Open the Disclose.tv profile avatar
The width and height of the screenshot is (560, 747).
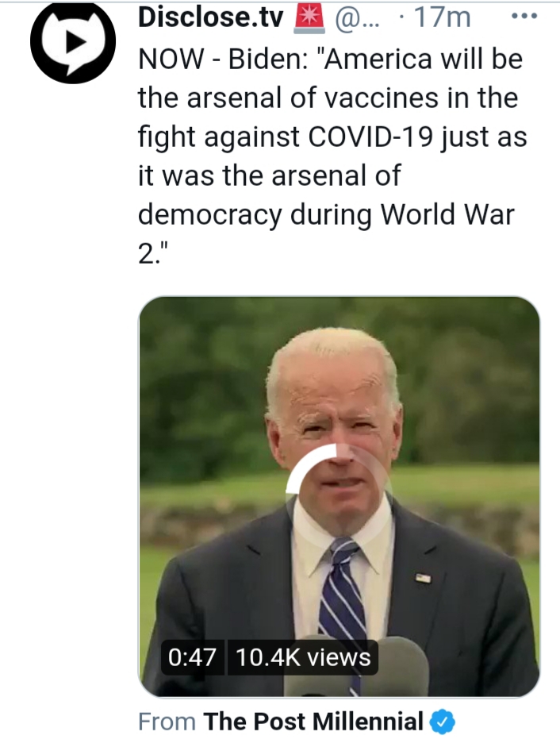pyautogui.click(x=73, y=44)
